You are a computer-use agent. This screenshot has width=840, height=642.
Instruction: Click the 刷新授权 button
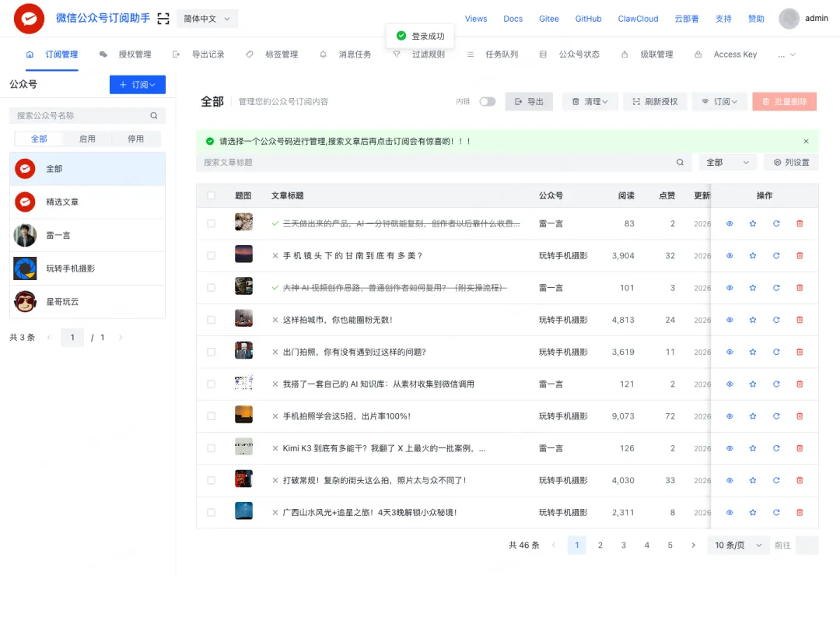(x=655, y=102)
